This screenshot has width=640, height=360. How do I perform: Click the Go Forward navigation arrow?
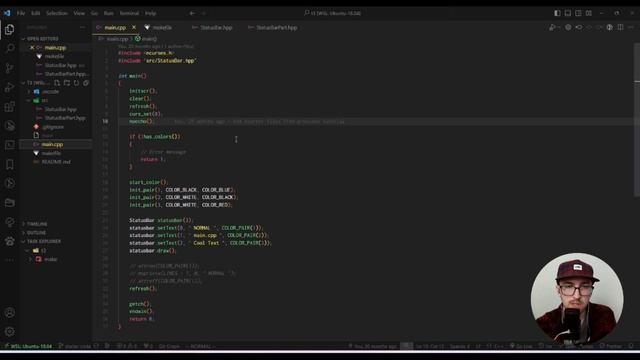tap(203, 13)
